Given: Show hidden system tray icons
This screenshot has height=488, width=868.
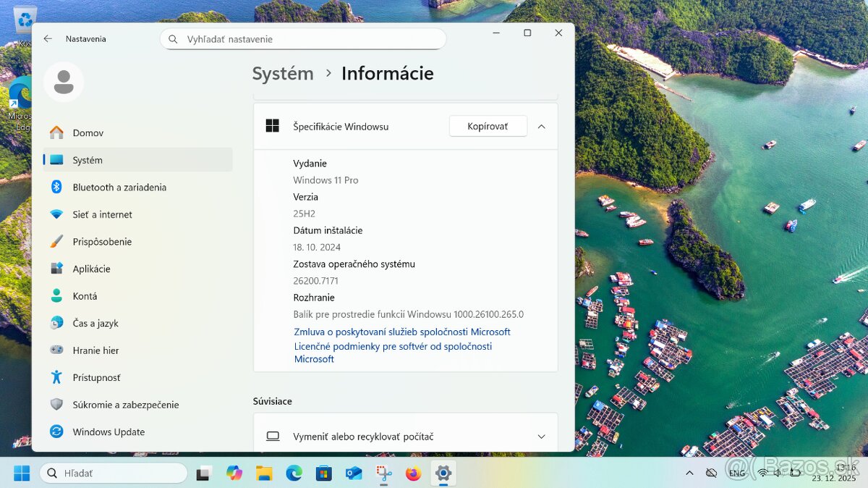Looking at the screenshot, I should tap(690, 474).
